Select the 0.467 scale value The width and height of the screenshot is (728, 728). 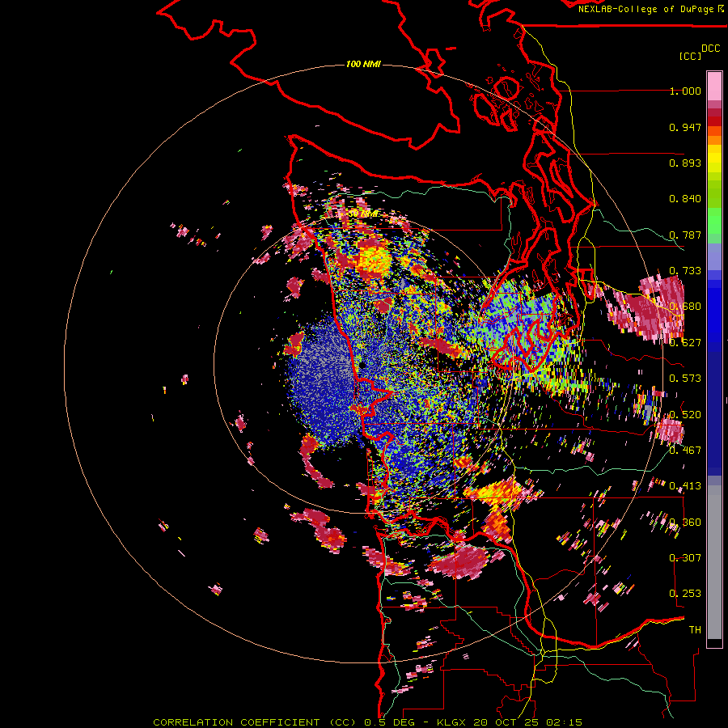click(685, 451)
